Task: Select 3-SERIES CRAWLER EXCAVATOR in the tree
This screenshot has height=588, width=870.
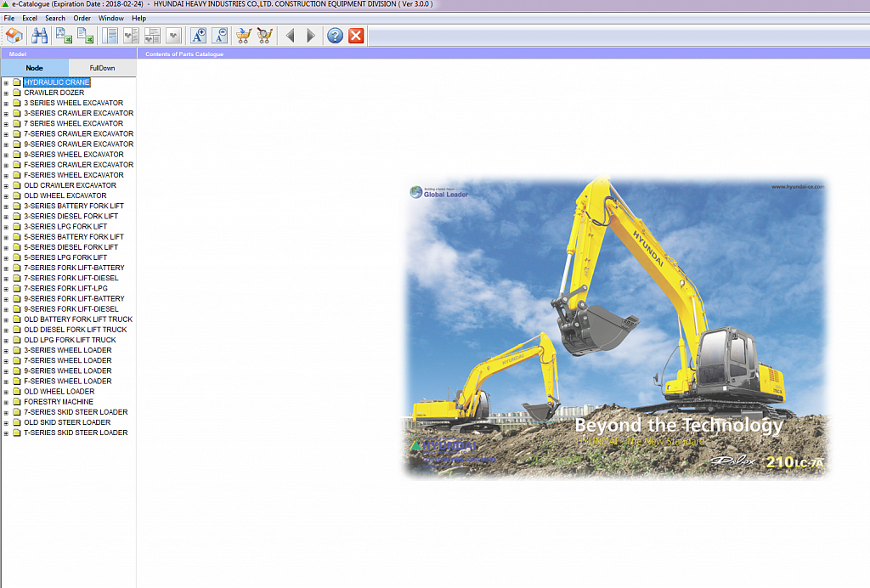Action: [x=79, y=113]
